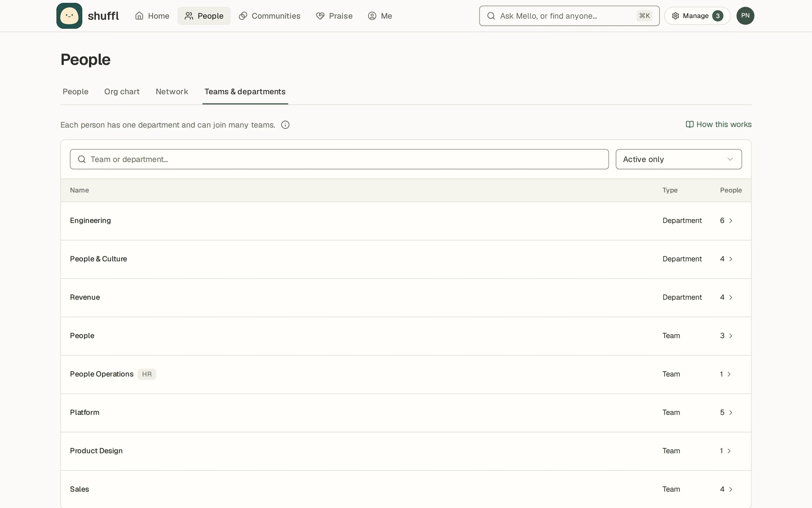Click the shuffl mascot logo
812x508 pixels.
(69, 16)
